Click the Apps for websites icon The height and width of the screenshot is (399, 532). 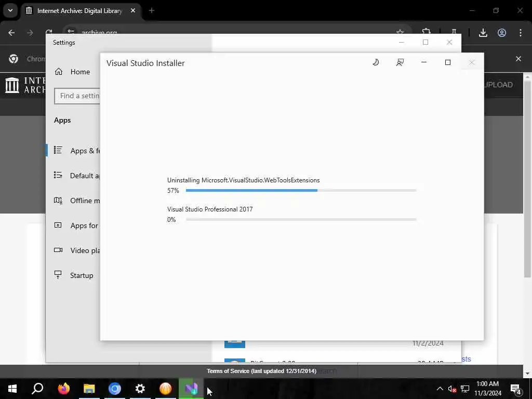click(x=58, y=225)
